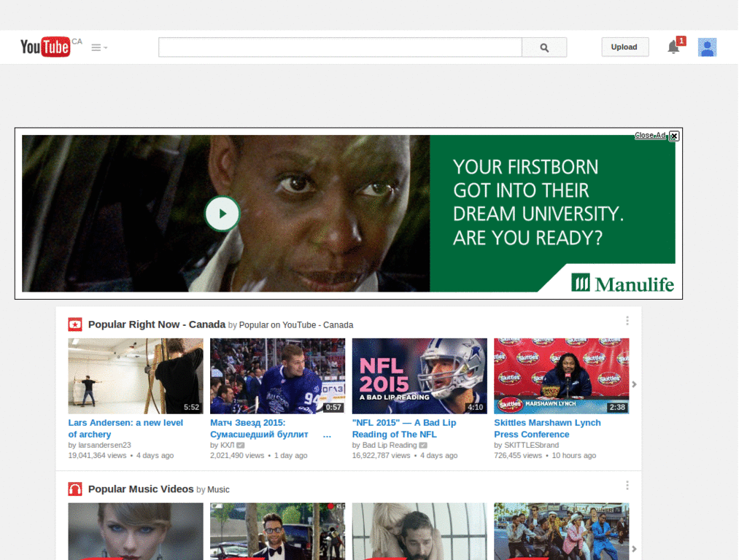747x560 pixels.
Task: Click the magnifier search button
Action: [544, 47]
